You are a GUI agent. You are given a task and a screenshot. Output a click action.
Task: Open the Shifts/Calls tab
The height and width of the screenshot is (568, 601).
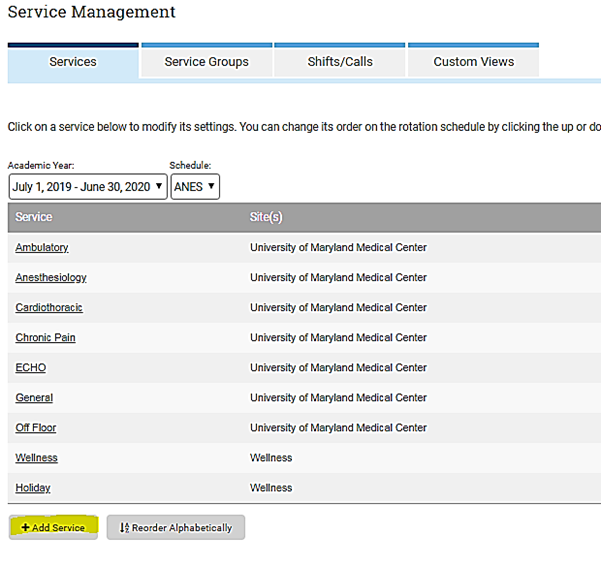coord(340,62)
